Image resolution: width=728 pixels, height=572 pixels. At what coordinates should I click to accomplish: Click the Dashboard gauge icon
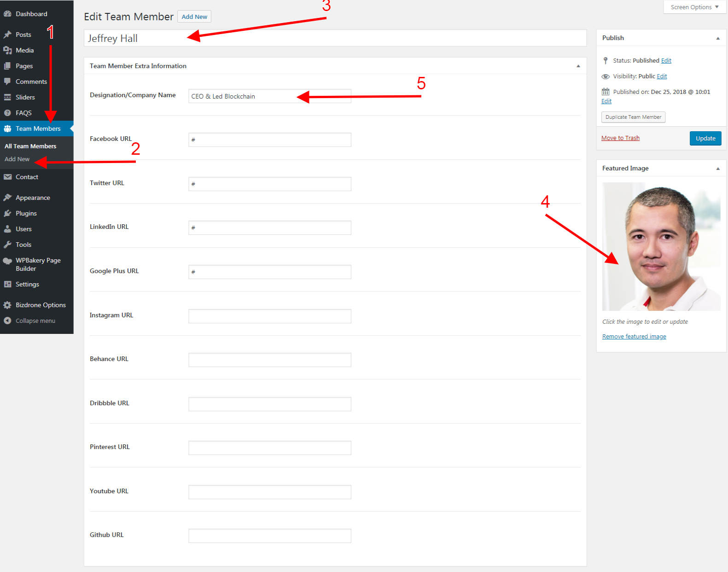[7, 14]
